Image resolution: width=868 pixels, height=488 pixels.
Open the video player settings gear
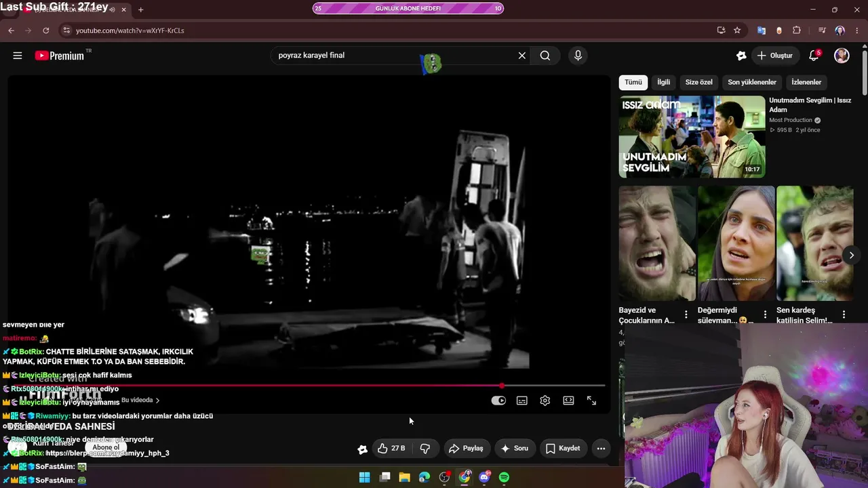545,401
